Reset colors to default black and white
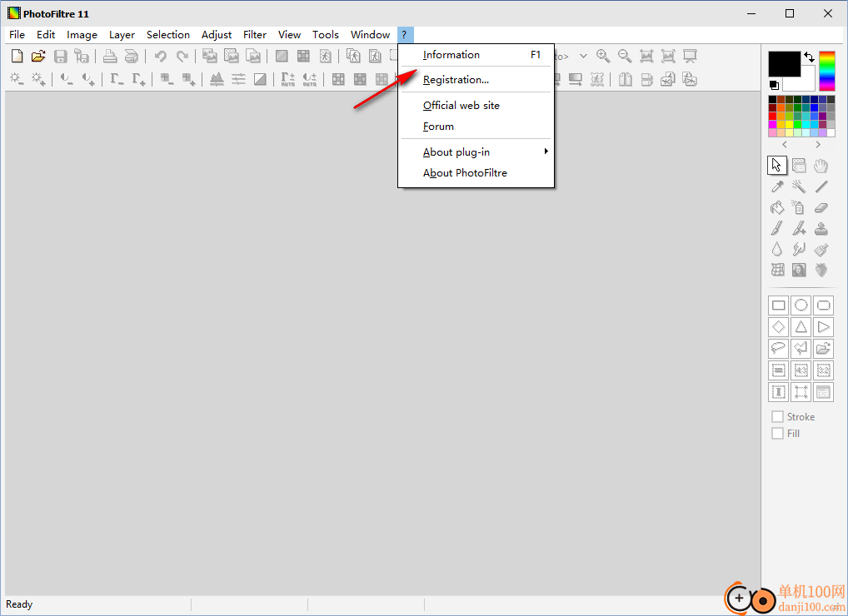The image size is (848, 616). coord(774,85)
